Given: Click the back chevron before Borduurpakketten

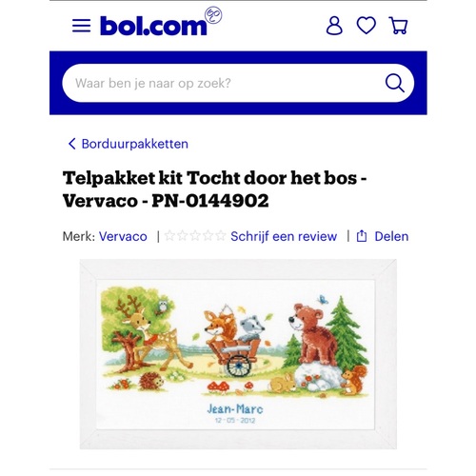Looking at the screenshot, I should click(72, 144).
